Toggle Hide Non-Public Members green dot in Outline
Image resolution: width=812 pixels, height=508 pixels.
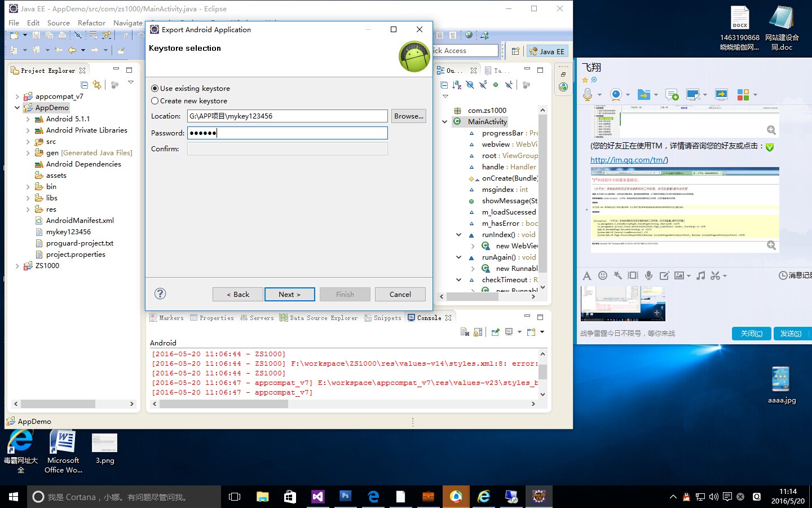coord(496,85)
